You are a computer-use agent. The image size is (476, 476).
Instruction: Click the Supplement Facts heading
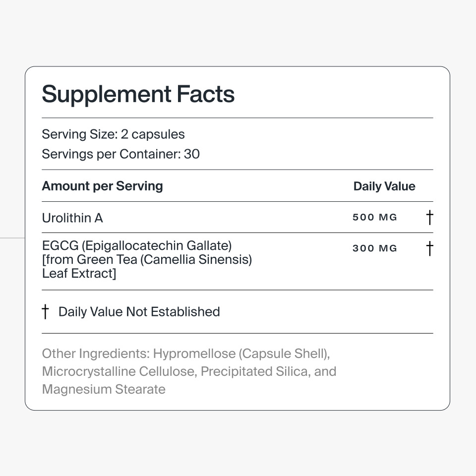[138, 94]
